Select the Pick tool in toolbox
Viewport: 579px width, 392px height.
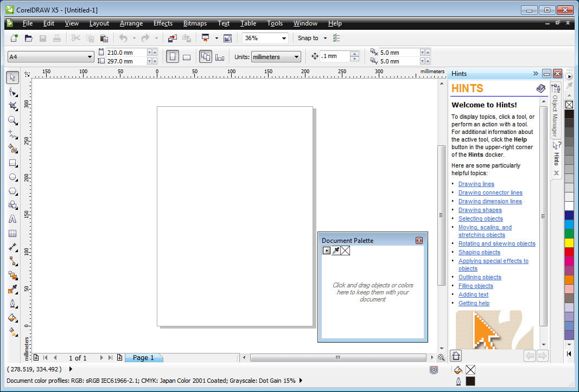12,78
